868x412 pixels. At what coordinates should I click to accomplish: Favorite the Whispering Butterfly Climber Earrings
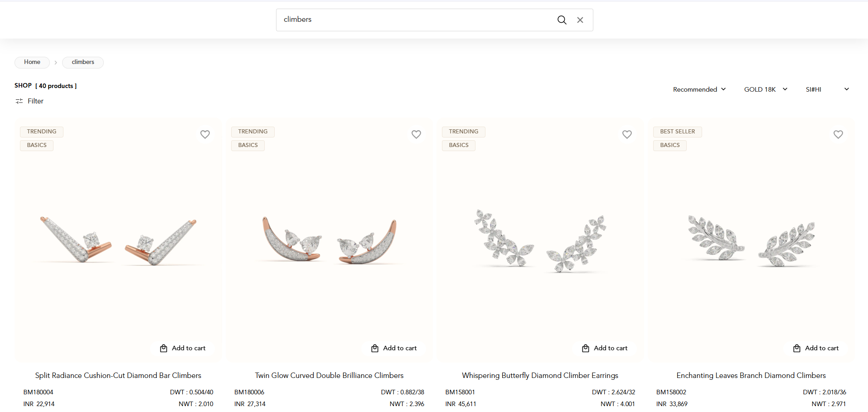(x=627, y=134)
